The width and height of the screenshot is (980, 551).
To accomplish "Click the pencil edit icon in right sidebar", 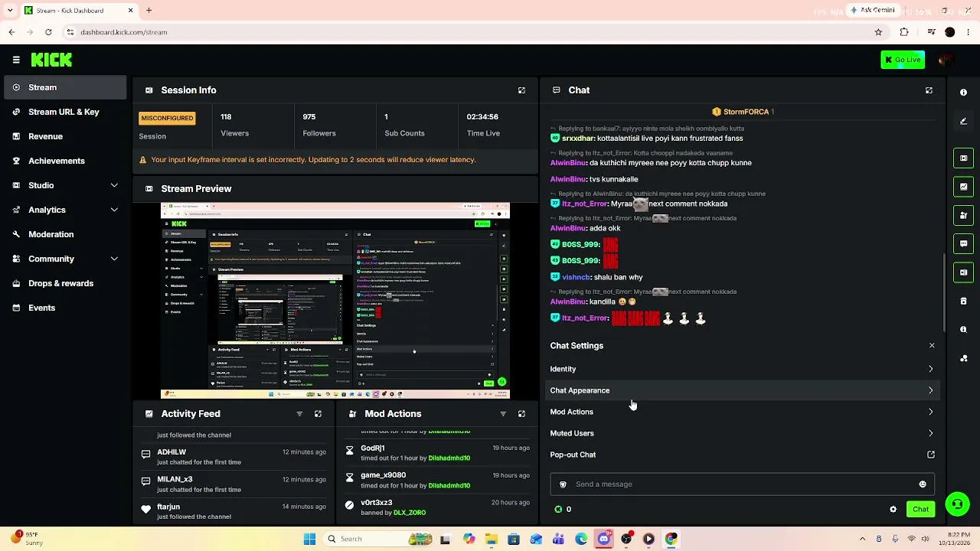I will tap(963, 121).
